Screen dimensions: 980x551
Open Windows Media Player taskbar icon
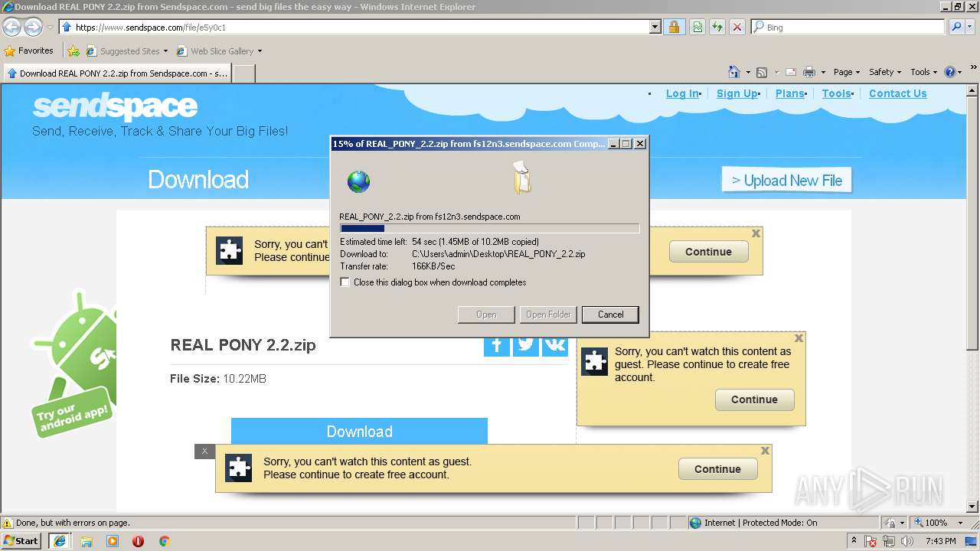pyautogui.click(x=113, y=541)
